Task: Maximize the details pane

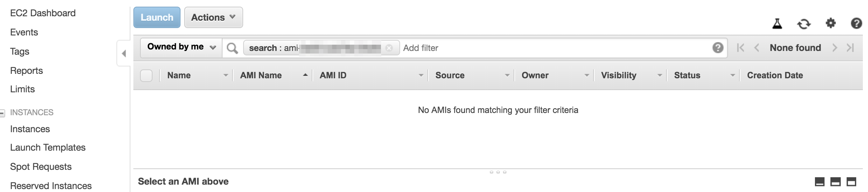Action: coord(851,182)
